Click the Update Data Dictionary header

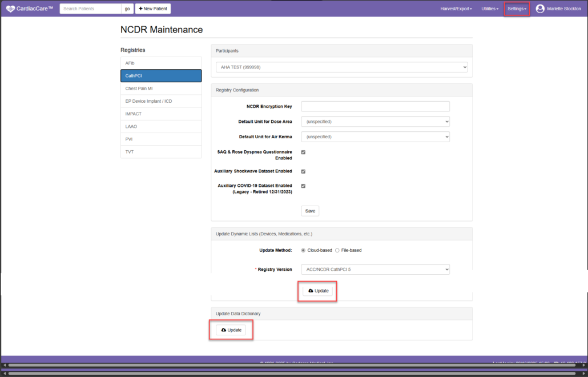(341, 314)
